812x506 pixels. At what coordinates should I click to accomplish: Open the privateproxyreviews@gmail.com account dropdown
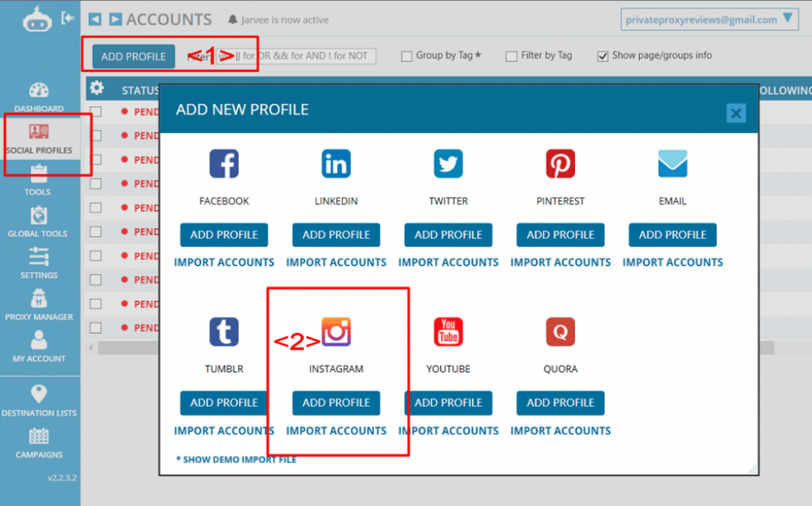pyautogui.click(x=710, y=20)
